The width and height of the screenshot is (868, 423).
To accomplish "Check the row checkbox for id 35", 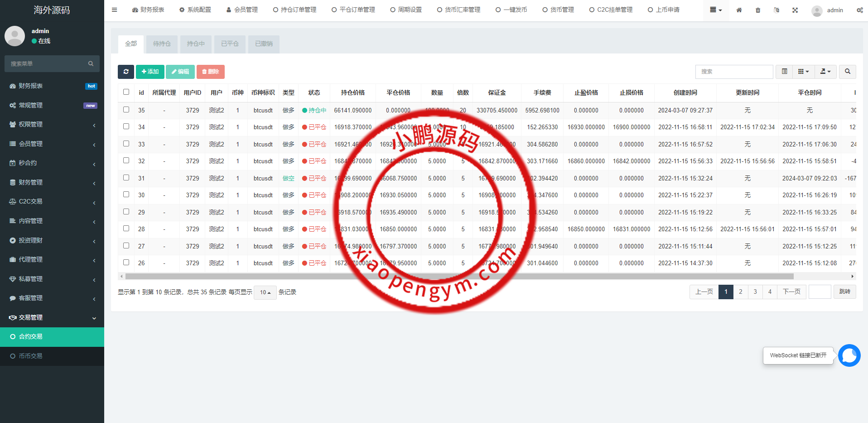I will click(126, 110).
